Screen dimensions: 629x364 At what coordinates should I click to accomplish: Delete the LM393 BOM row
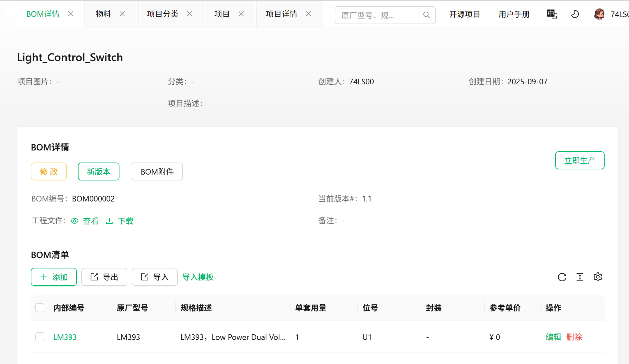574,337
